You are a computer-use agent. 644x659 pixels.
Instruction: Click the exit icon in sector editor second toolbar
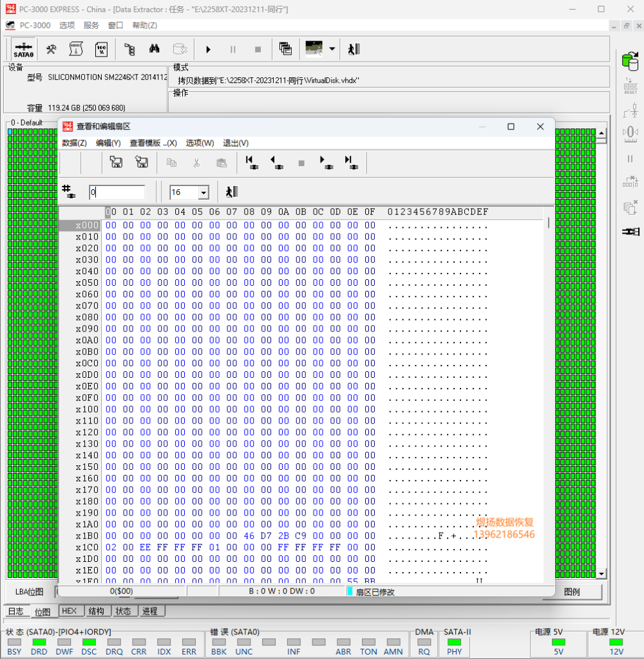click(x=232, y=192)
